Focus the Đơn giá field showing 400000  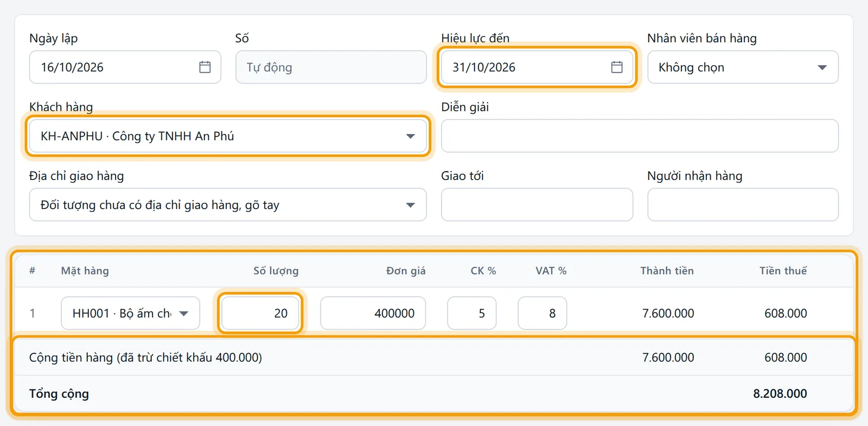click(x=373, y=313)
